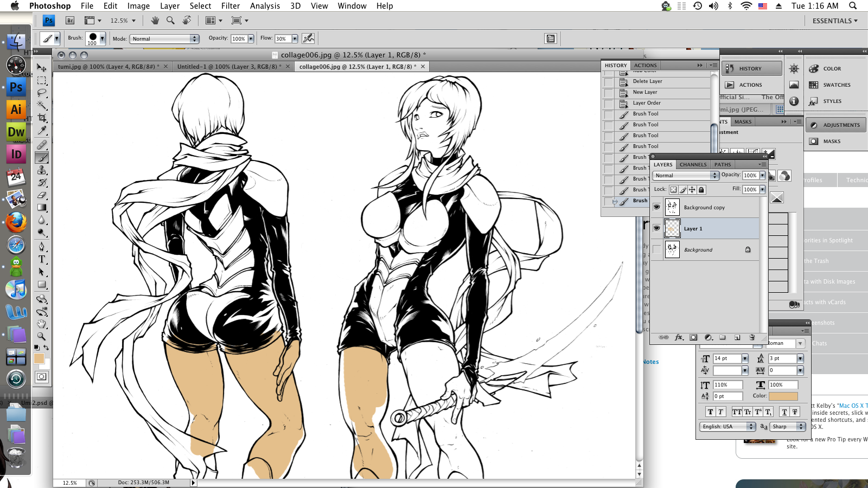Create new adjustment layer icon

pyautogui.click(x=708, y=337)
